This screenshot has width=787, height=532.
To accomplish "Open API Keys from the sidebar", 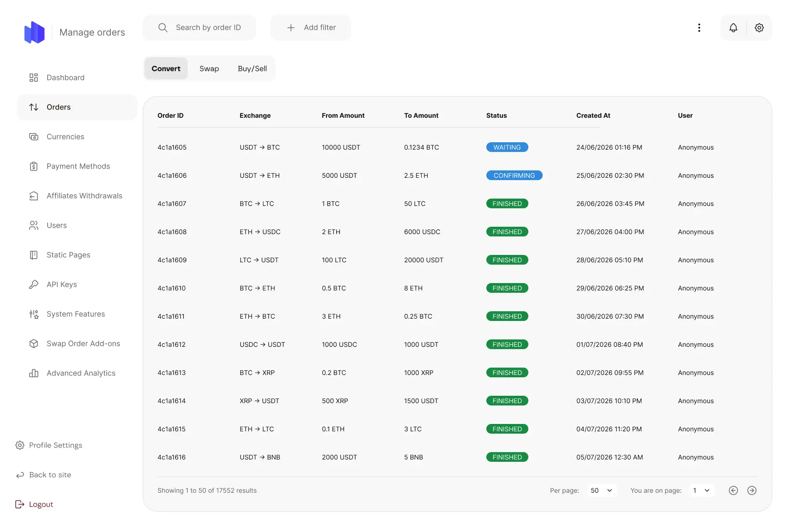I will tap(77, 284).
